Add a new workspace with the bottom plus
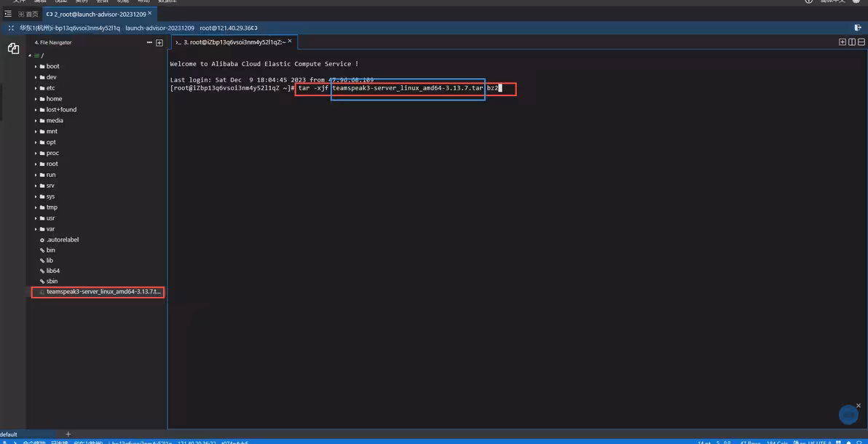 [x=68, y=434]
